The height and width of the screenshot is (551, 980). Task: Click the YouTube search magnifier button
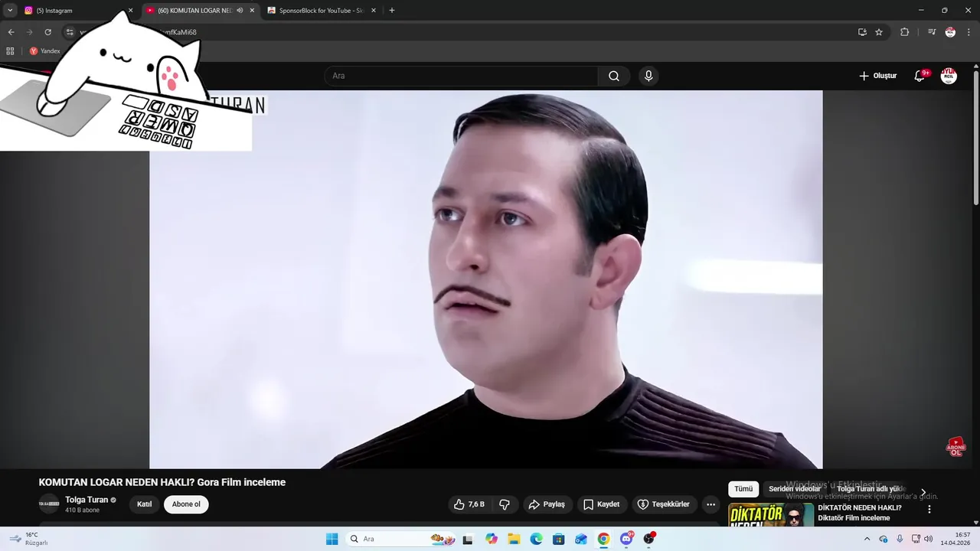[614, 76]
